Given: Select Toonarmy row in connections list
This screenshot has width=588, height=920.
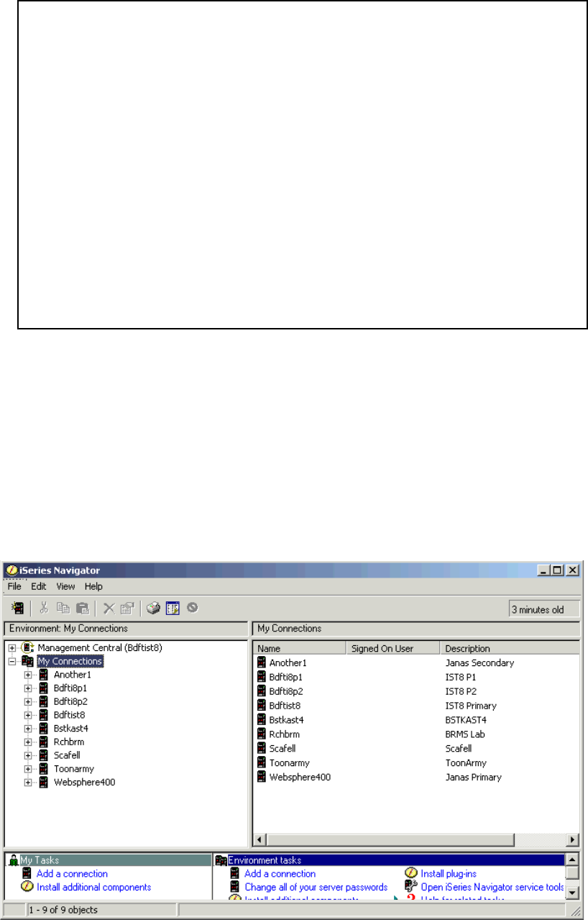Looking at the screenshot, I should point(417,762).
